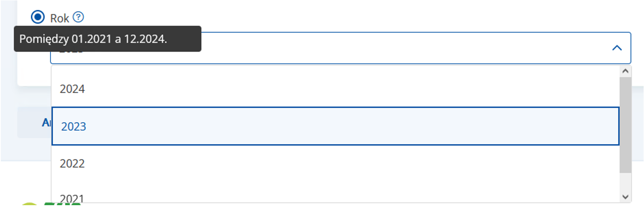Click the scrollbar up arrow in year list
The image size is (644, 206).
pyautogui.click(x=625, y=71)
